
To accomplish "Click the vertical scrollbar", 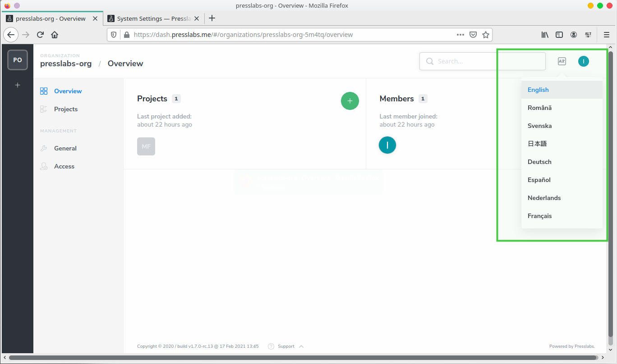I will (611, 194).
